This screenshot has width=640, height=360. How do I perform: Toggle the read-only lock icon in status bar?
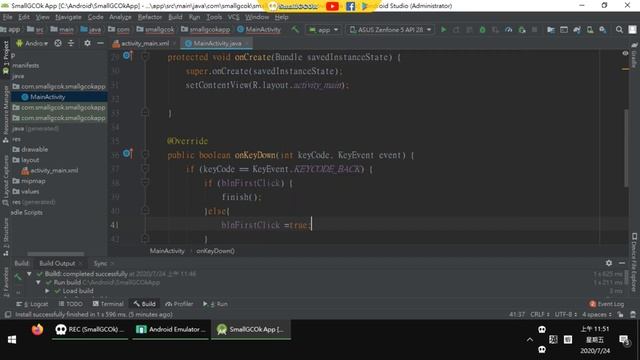point(620,314)
